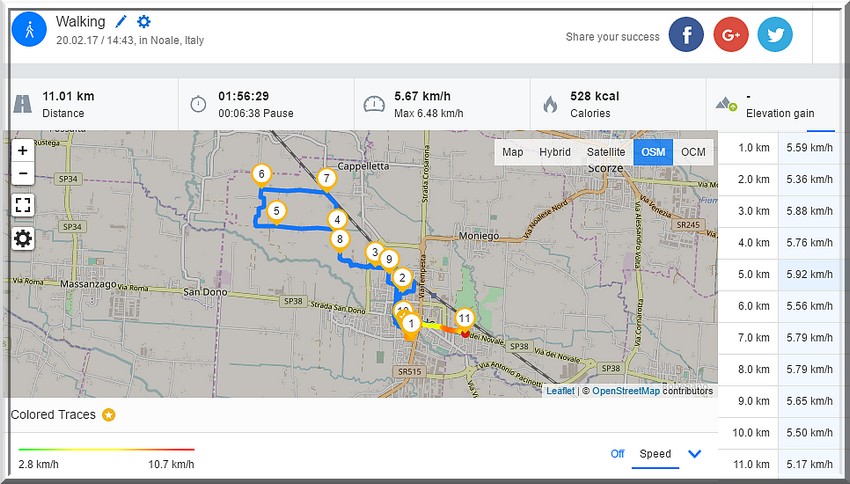
Task: Open the Leaflet link
Action: 560,391
